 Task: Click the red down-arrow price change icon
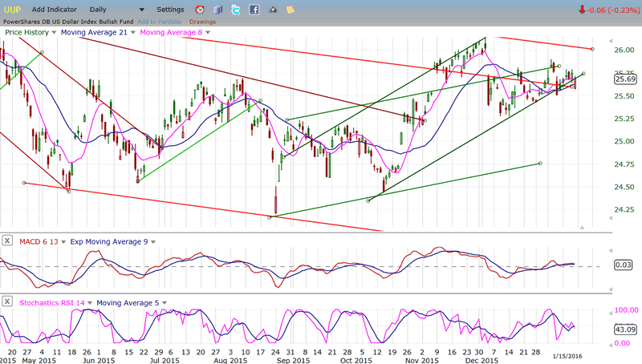pyautogui.click(x=582, y=10)
